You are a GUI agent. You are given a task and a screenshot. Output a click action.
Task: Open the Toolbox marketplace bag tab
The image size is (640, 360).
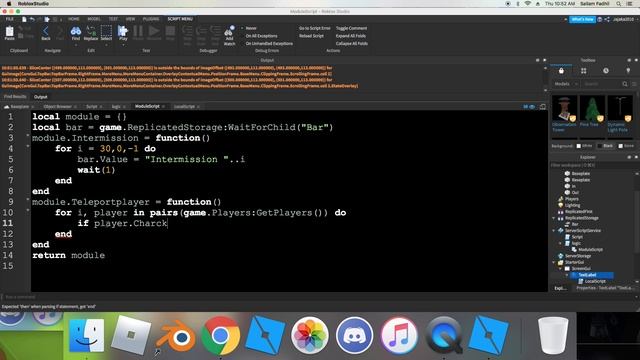561,71
